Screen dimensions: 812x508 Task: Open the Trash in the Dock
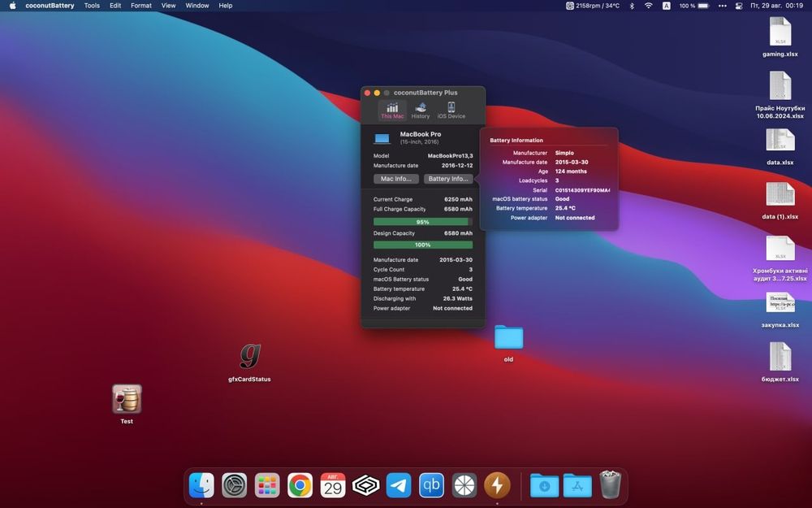610,484
